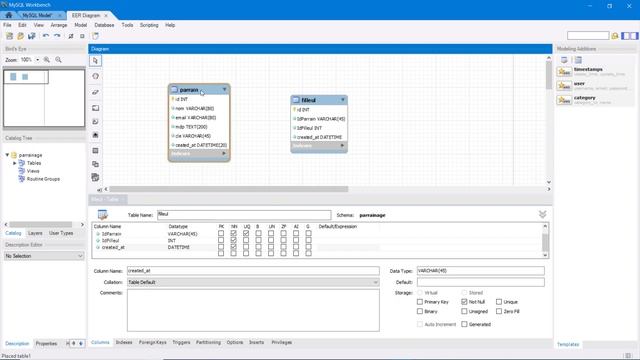The width and height of the screenshot is (640, 360).
Task: Open the home tab icon
Action: tap(9, 15)
